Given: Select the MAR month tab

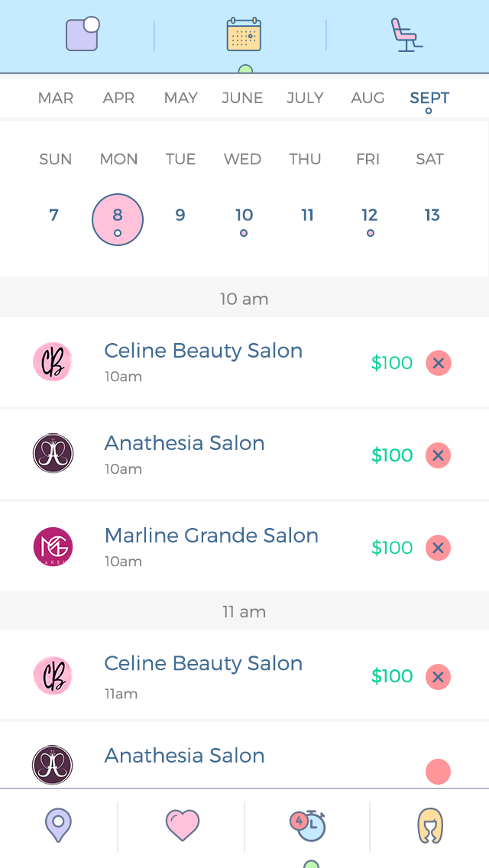Looking at the screenshot, I should click(56, 98).
